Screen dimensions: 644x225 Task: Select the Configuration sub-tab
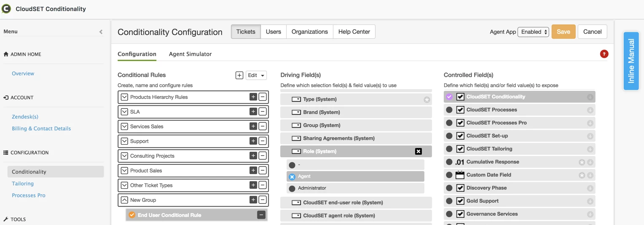click(x=137, y=54)
